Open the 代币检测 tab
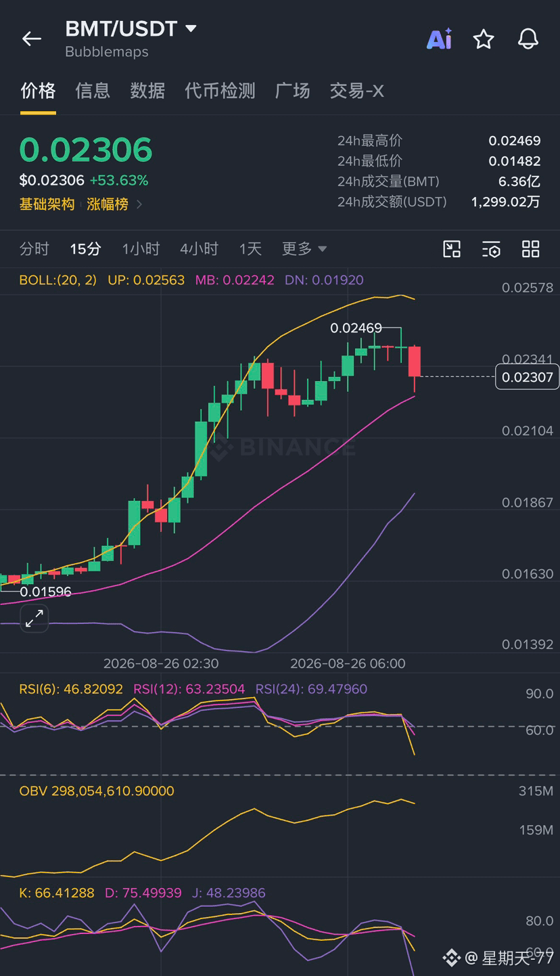This screenshot has height=976, width=560. tap(220, 91)
